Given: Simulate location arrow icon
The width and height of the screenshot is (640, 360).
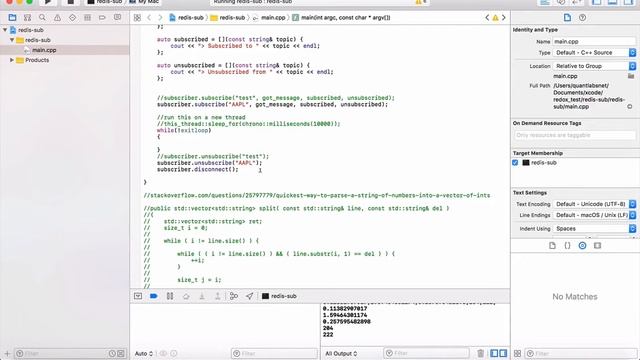Looking at the screenshot, I should coord(249,296).
